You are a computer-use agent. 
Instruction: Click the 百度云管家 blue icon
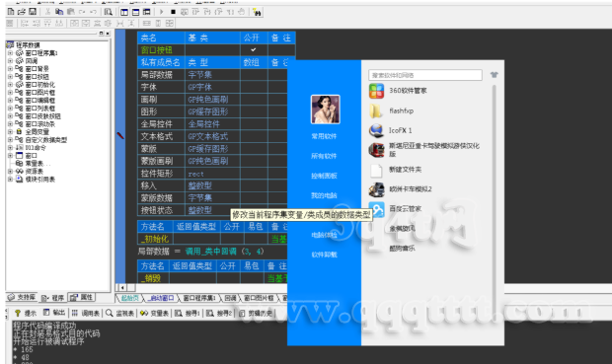point(377,209)
